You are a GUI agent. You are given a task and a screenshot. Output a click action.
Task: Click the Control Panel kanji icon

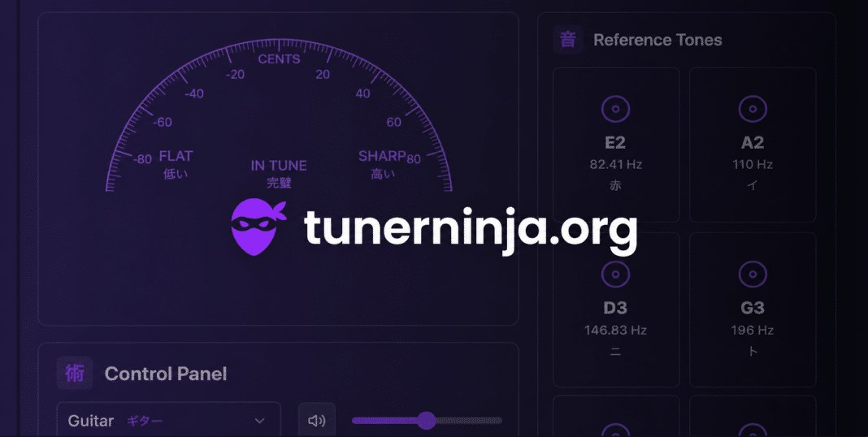(x=75, y=374)
